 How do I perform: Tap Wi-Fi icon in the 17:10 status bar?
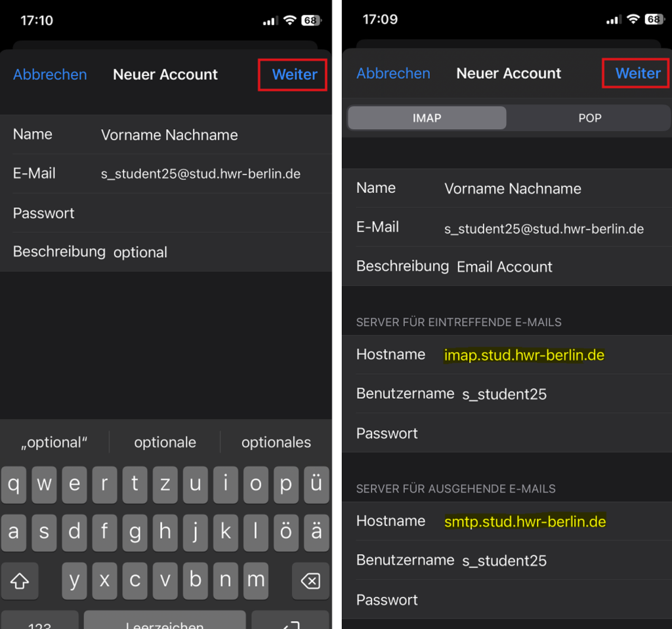point(289,20)
